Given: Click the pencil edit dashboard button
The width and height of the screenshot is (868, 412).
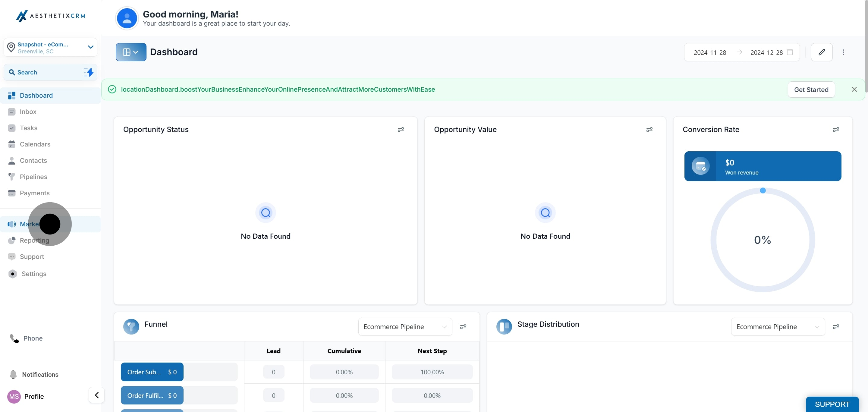Looking at the screenshot, I should pyautogui.click(x=822, y=52).
